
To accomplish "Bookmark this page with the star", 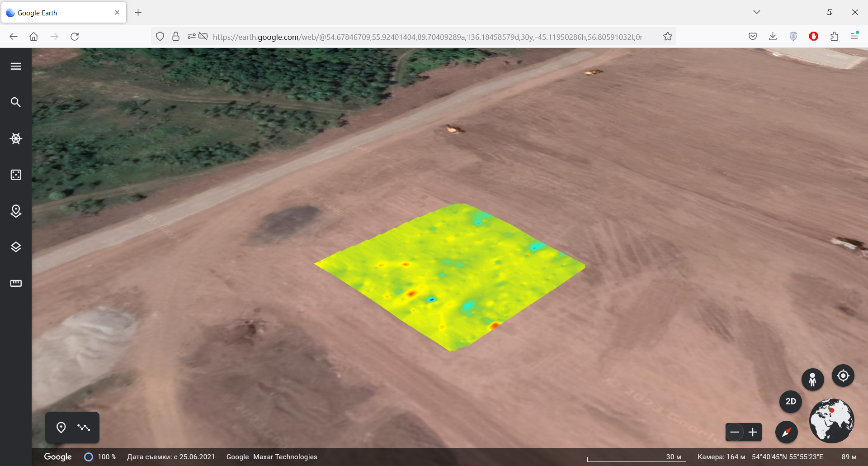I will (668, 37).
